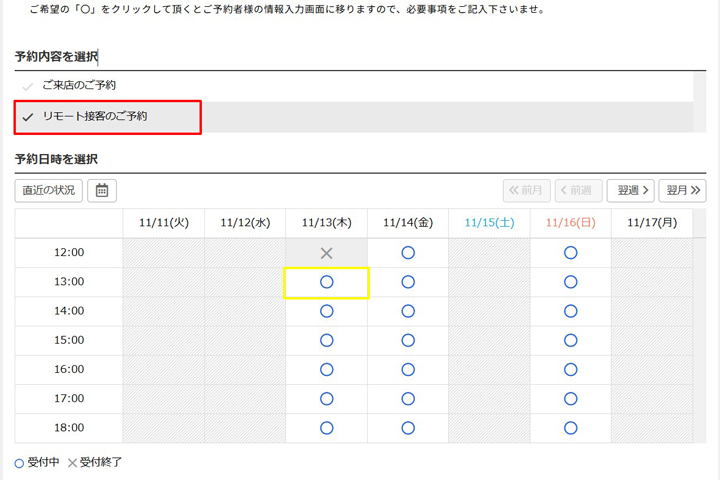The height and width of the screenshot is (480, 720).
Task: Select リモート接客のご予約 option
Action: point(95,117)
